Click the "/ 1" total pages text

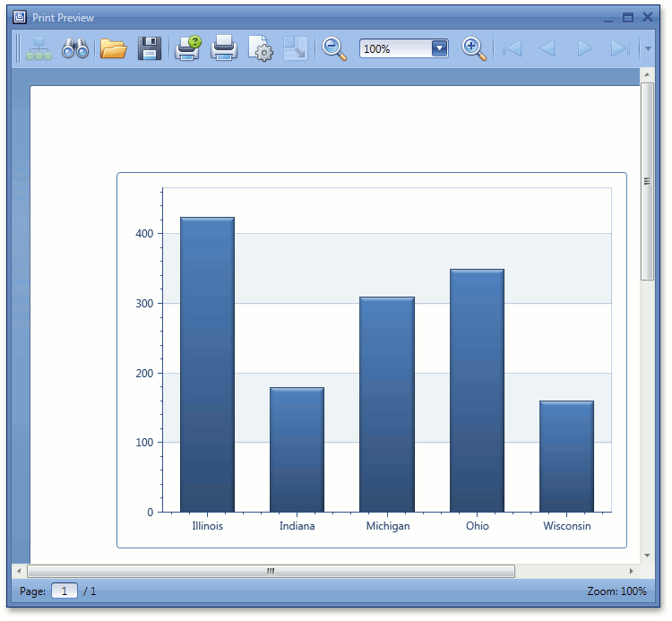[x=90, y=591]
